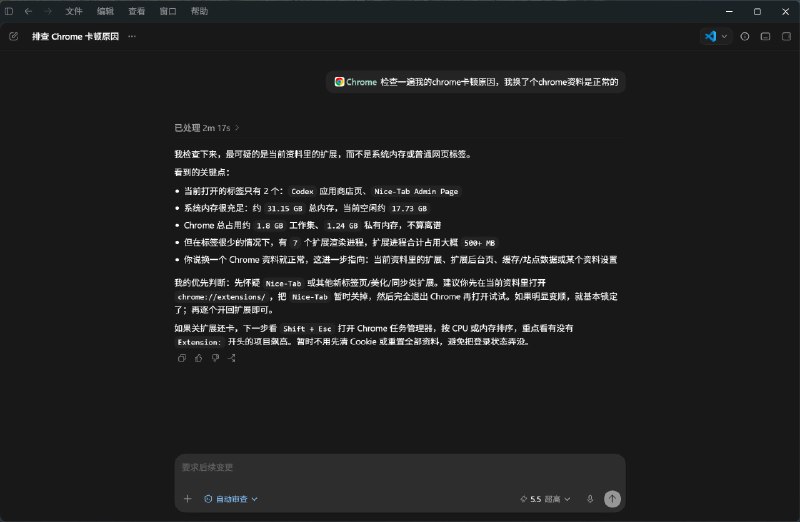The height and width of the screenshot is (522, 800).
Task: Go forward with the right arrow
Action: pos(47,11)
